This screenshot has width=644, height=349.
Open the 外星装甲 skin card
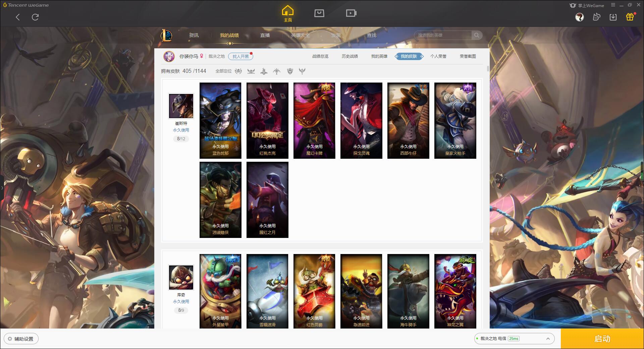[x=220, y=291]
